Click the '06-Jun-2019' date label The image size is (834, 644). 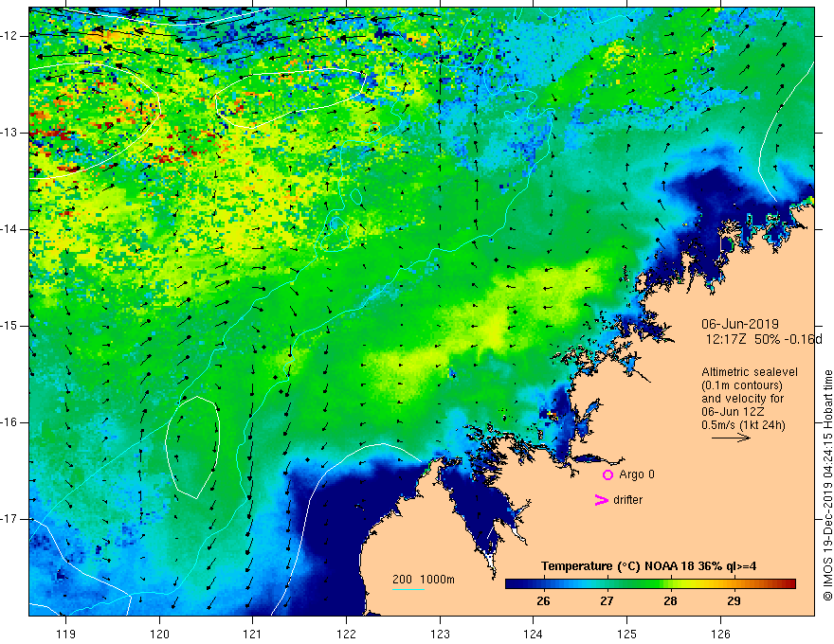(x=740, y=324)
